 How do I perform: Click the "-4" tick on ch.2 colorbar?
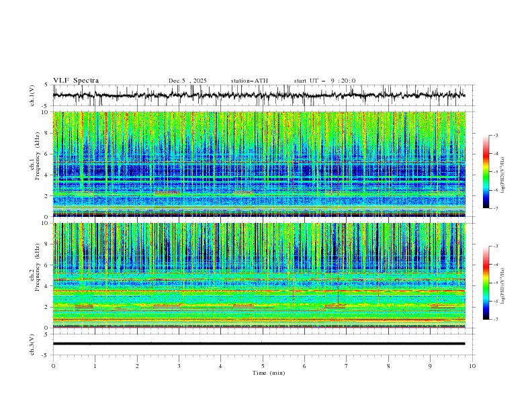495,265
